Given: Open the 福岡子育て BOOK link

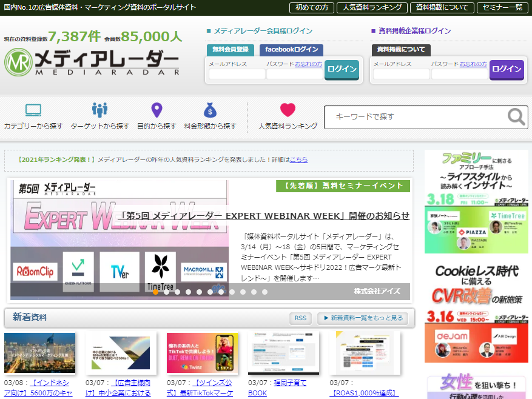Looking at the screenshot, I should (278, 388).
